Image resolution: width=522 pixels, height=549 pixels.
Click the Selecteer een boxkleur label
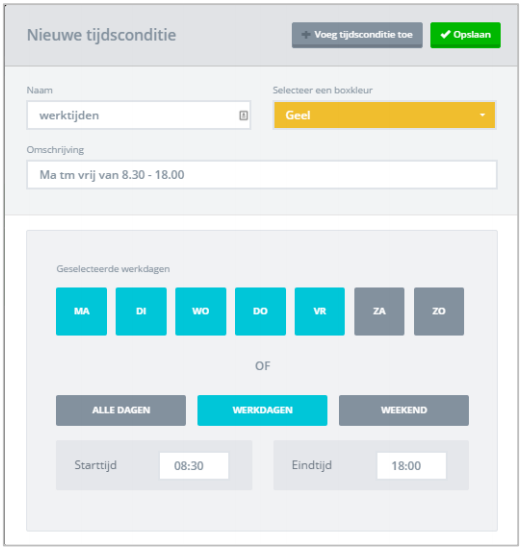322,90
